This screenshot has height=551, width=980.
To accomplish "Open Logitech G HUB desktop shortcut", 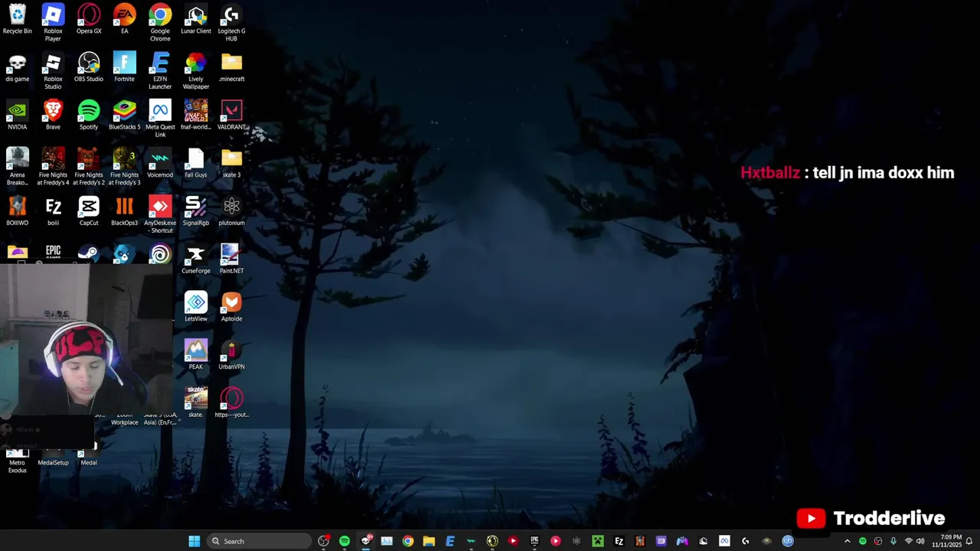I will pyautogui.click(x=231, y=23).
